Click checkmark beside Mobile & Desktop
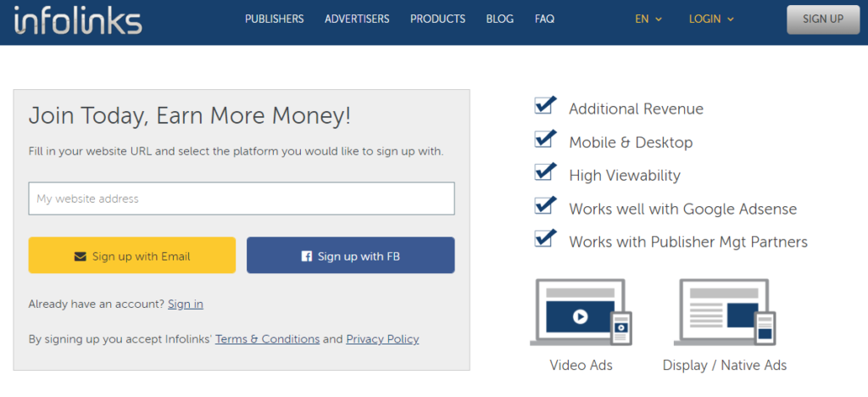 (x=545, y=139)
